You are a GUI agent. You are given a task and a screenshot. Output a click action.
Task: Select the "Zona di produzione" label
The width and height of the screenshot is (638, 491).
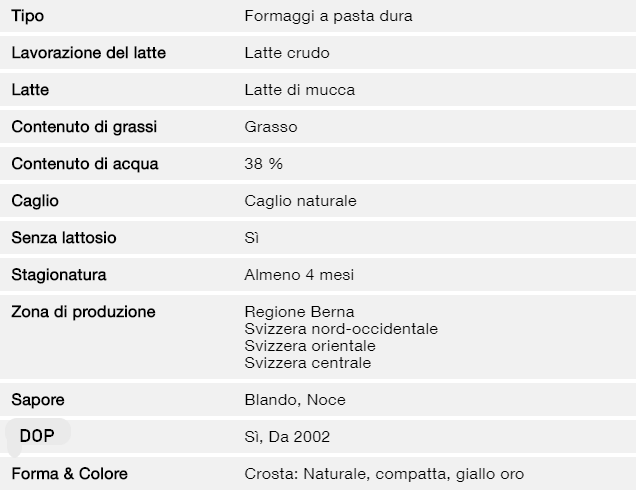tap(83, 312)
